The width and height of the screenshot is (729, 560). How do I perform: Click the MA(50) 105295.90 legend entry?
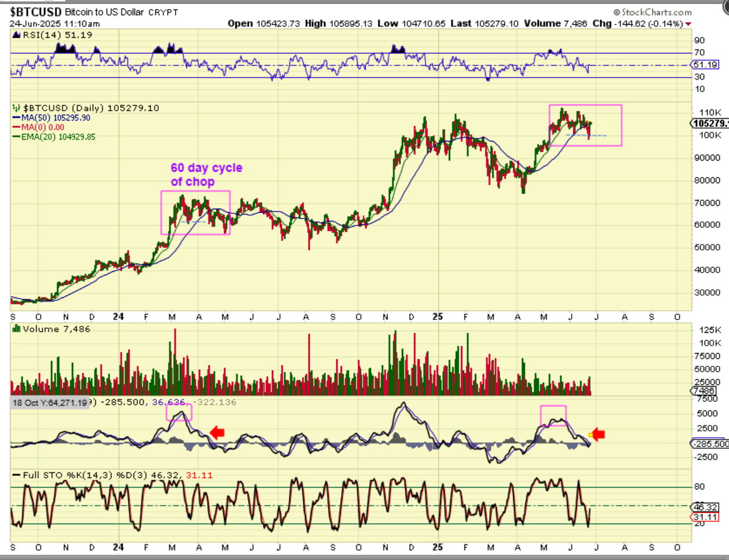52,118
